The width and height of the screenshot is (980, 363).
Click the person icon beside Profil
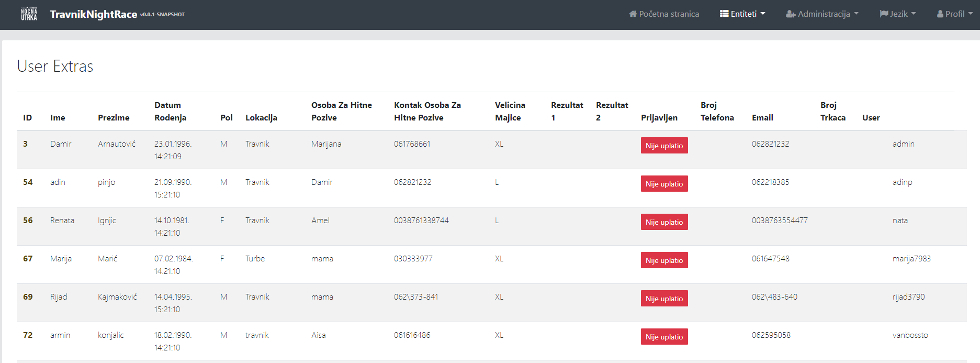point(940,14)
